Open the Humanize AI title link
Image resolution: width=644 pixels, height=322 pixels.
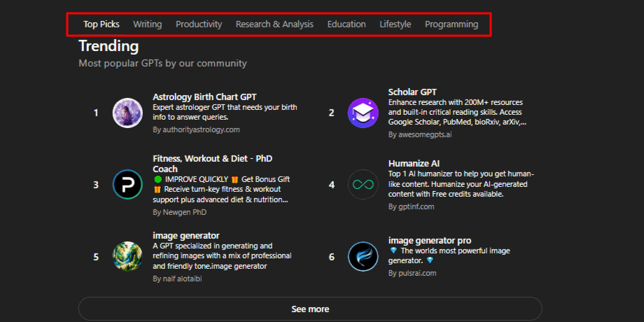click(414, 163)
